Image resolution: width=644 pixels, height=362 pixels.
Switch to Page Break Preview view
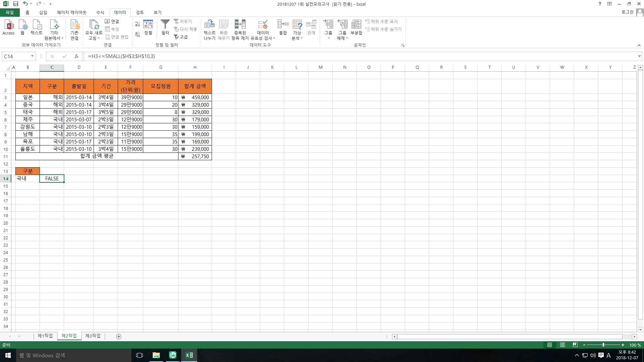tap(575, 345)
